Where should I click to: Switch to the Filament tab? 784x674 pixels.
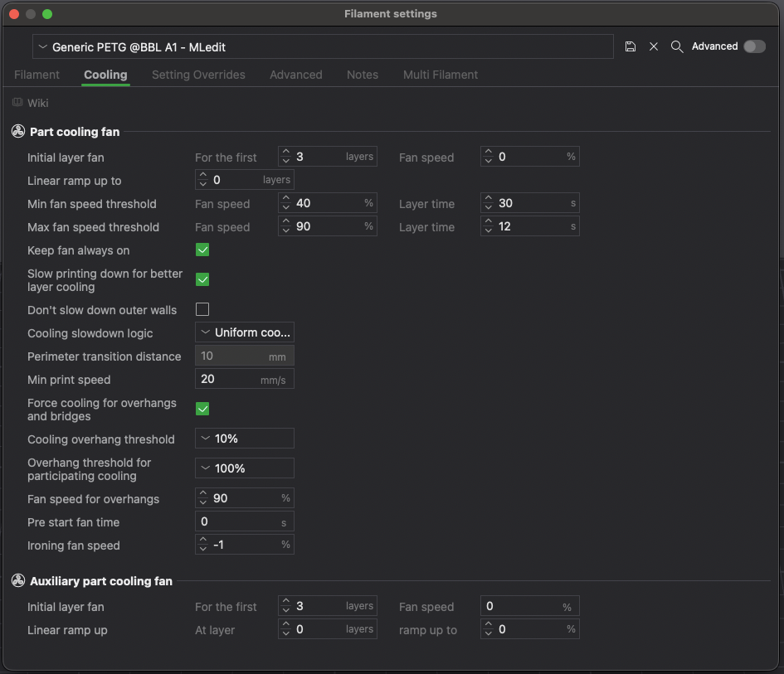[x=37, y=75]
